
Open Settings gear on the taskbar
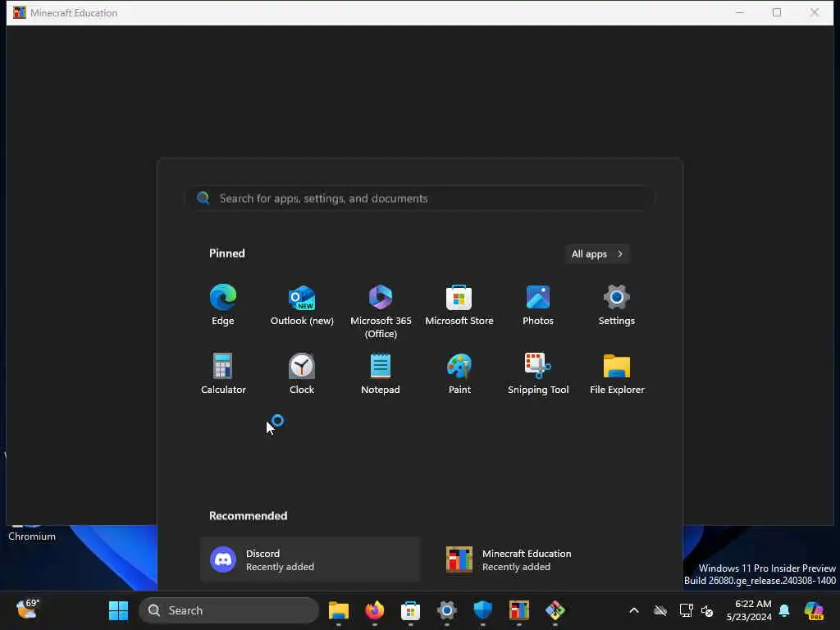pos(447,610)
